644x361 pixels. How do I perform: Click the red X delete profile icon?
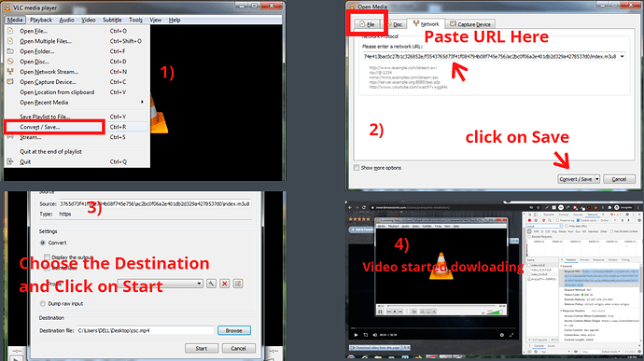click(x=224, y=284)
